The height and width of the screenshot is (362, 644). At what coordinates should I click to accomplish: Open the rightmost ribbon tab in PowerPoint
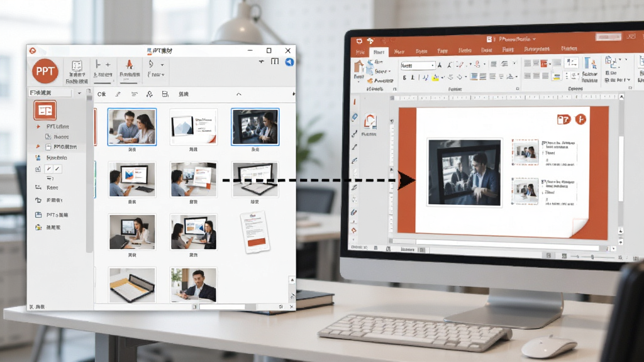pyautogui.click(x=569, y=49)
